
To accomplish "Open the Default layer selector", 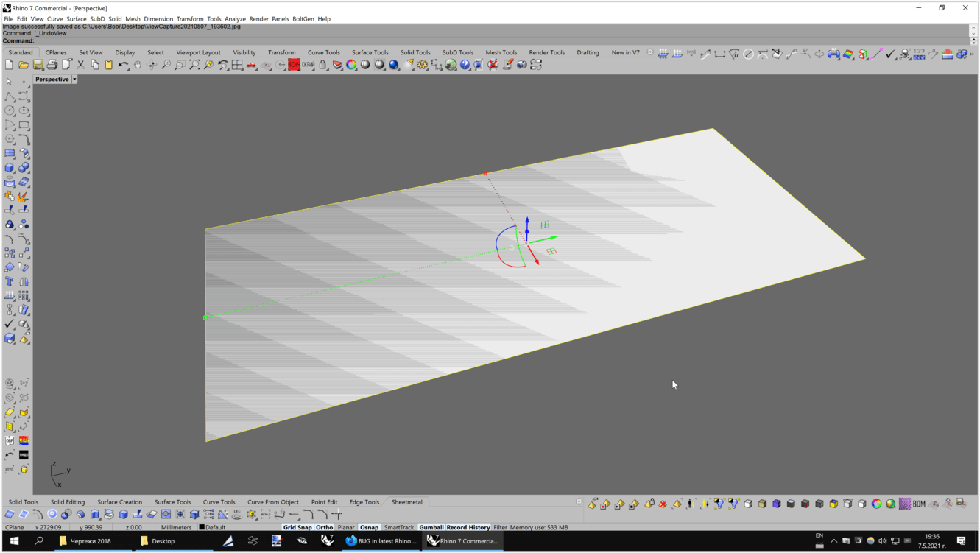I will [215, 527].
